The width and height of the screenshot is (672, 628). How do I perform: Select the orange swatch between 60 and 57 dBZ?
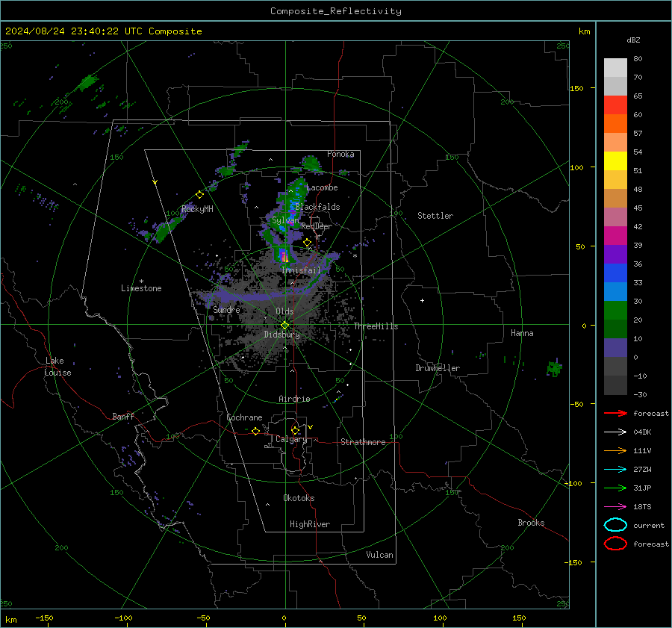(615, 124)
